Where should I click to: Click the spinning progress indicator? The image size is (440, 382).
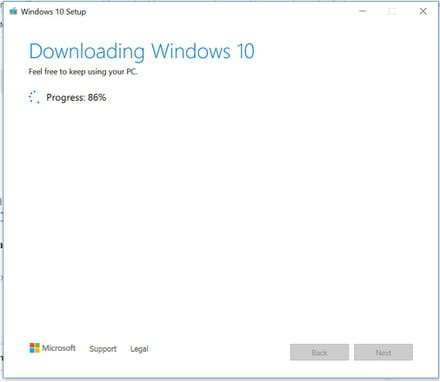34,97
